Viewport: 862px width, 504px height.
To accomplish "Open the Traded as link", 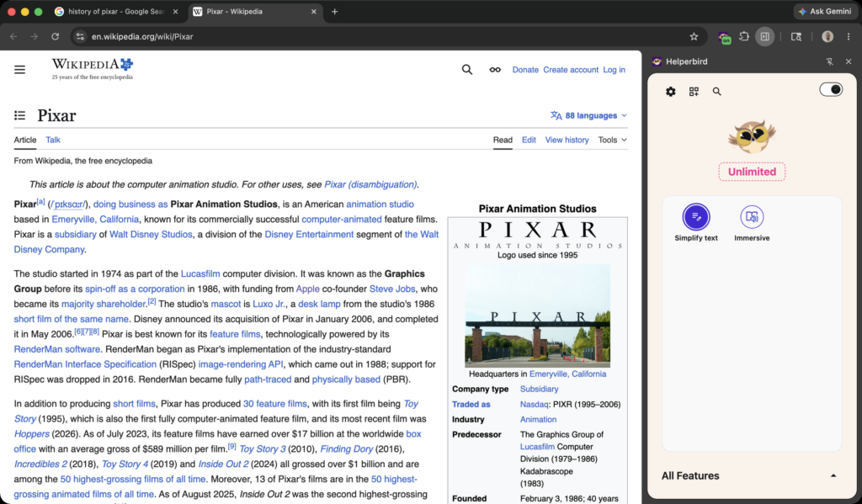I will [471, 405].
